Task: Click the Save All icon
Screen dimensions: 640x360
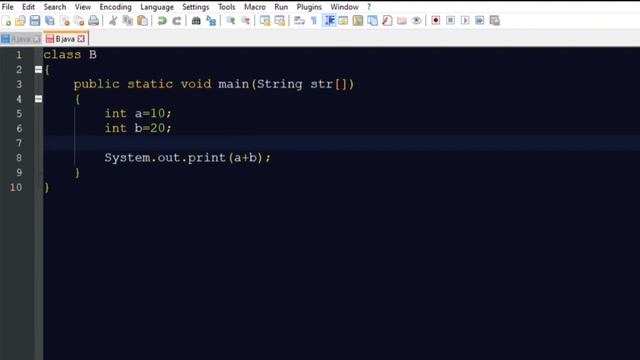Action: click(50, 20)
